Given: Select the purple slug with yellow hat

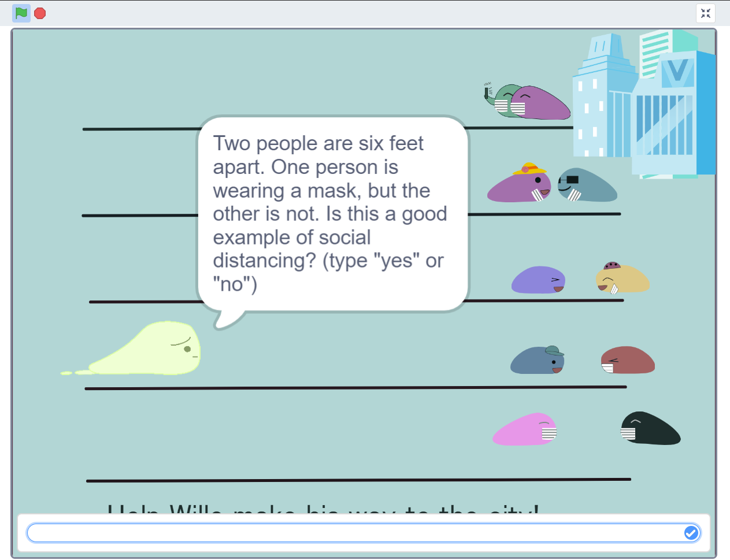Looking at the screenshot, I should (x=519, y=183).
